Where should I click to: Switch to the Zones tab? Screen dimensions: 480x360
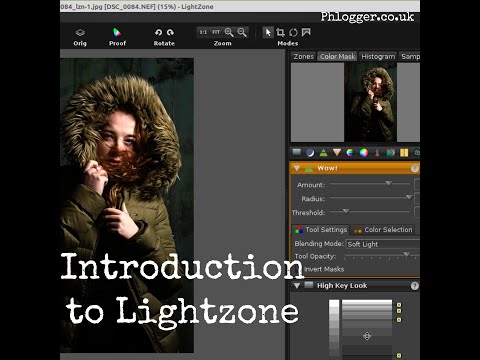click(x=303, y=56)
